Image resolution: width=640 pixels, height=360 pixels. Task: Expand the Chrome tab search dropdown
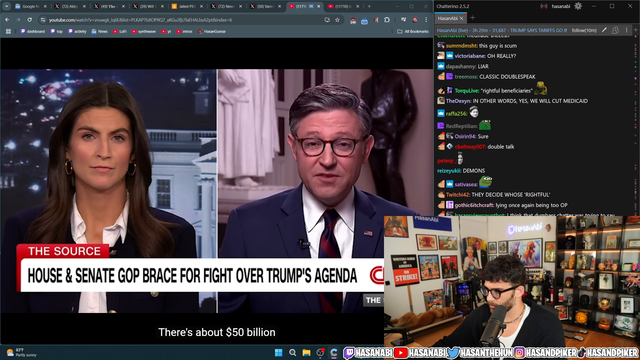point(7,7)
